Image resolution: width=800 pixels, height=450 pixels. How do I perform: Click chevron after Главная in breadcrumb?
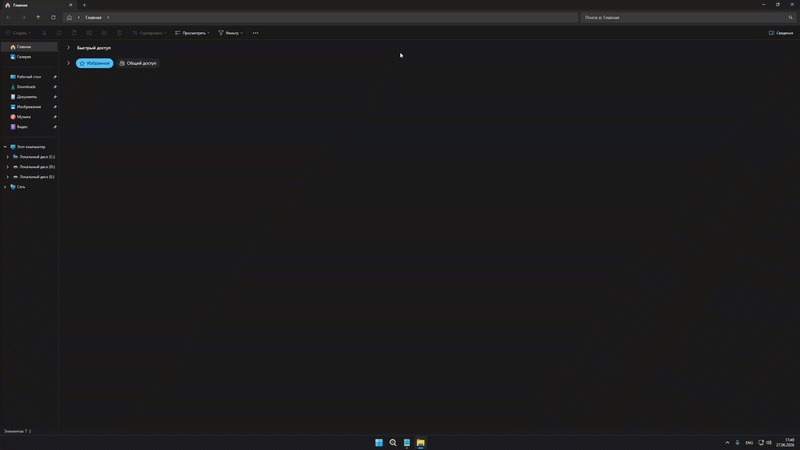pos(108,17)
